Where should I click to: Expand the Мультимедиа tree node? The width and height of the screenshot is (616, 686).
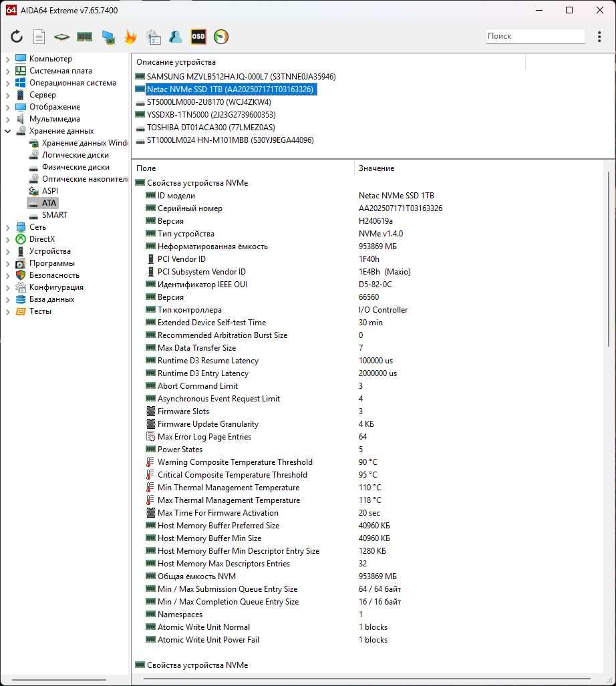pos(7,119)
